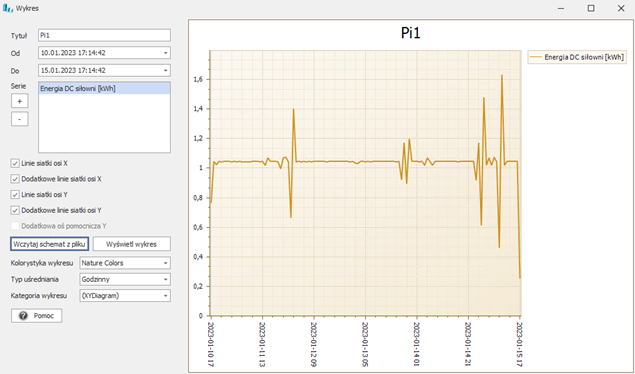Screen dimensions: 635x374
Task: Open the Od date dropdown arrow
Action: click(165, 53)
